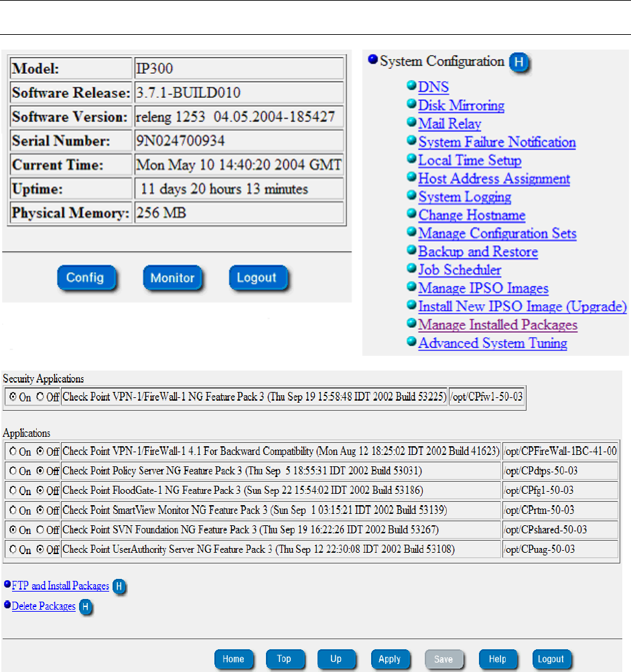Open the Mail Relay link
This screenshot has width=631, height=672.
[449, 124]
